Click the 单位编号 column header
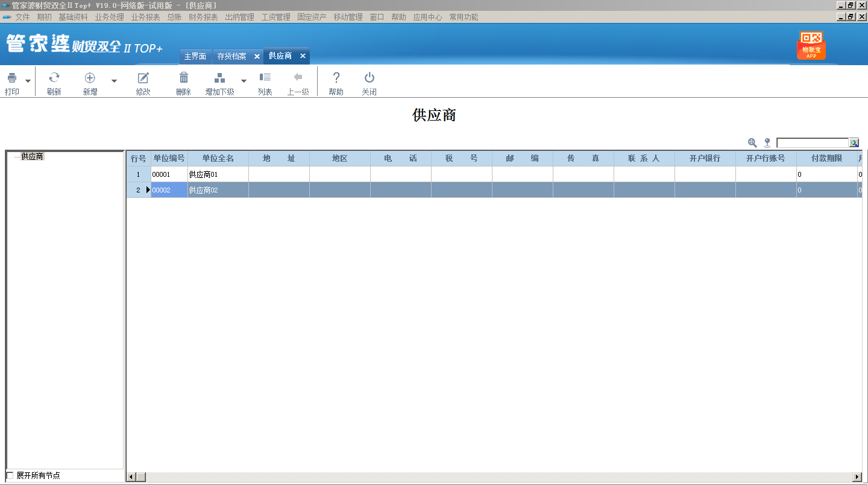 pos(169,159)
